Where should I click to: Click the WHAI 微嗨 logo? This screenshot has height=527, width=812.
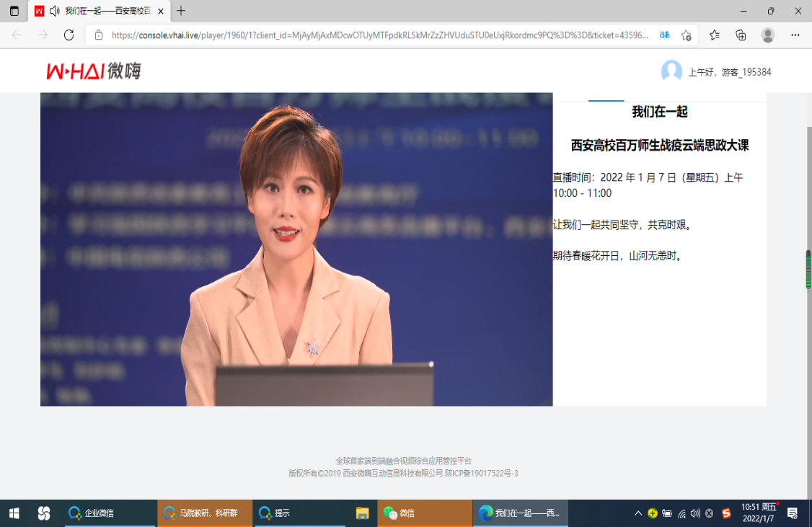click(94, 71)
